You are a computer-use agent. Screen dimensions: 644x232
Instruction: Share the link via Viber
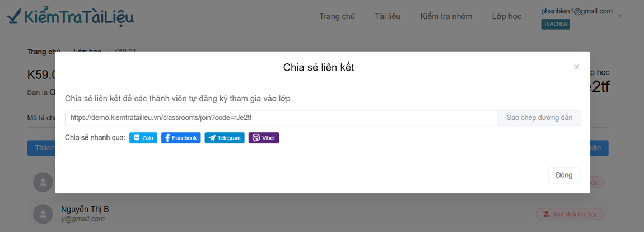pos(264,138)
